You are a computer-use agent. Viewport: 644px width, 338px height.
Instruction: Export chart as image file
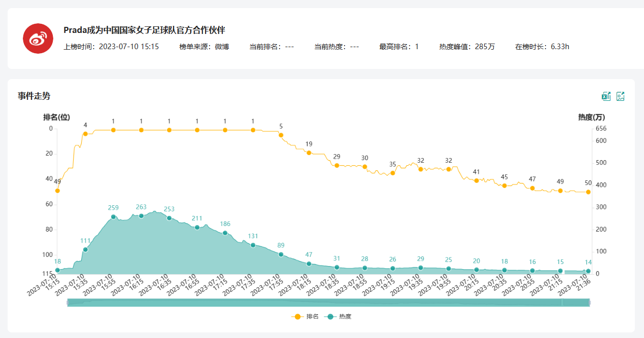tap(620, 96)
